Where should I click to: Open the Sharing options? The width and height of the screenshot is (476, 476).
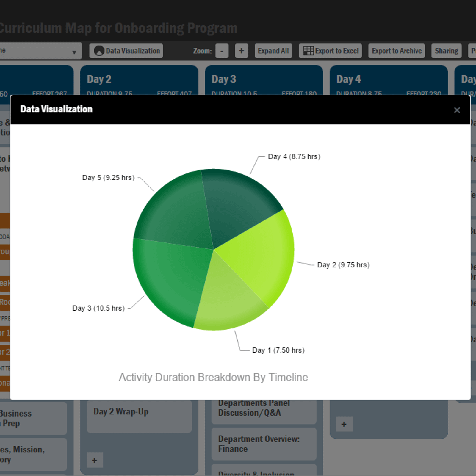[446, 51]
